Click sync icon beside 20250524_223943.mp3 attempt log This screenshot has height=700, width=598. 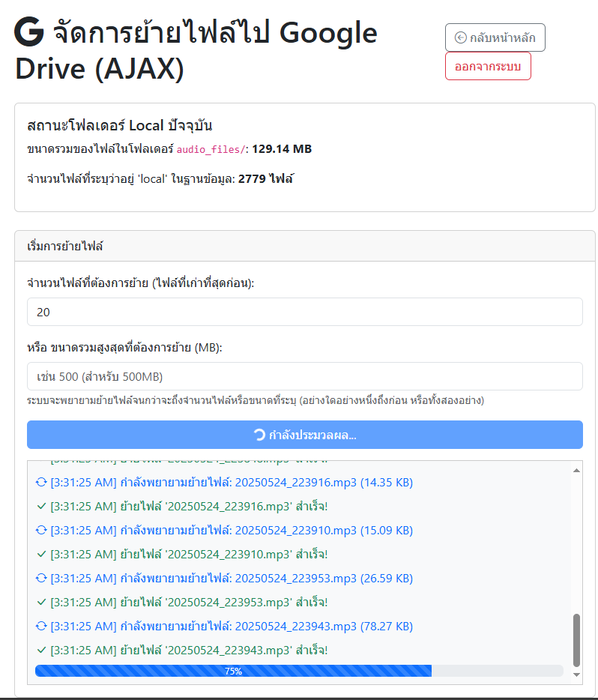tap(41, 627)
